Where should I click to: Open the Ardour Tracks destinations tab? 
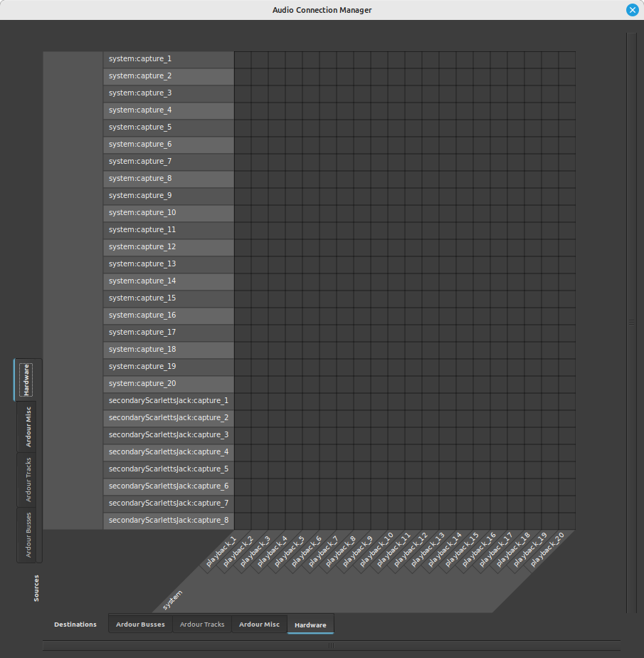pyautogui.click(x=201, y=624)
